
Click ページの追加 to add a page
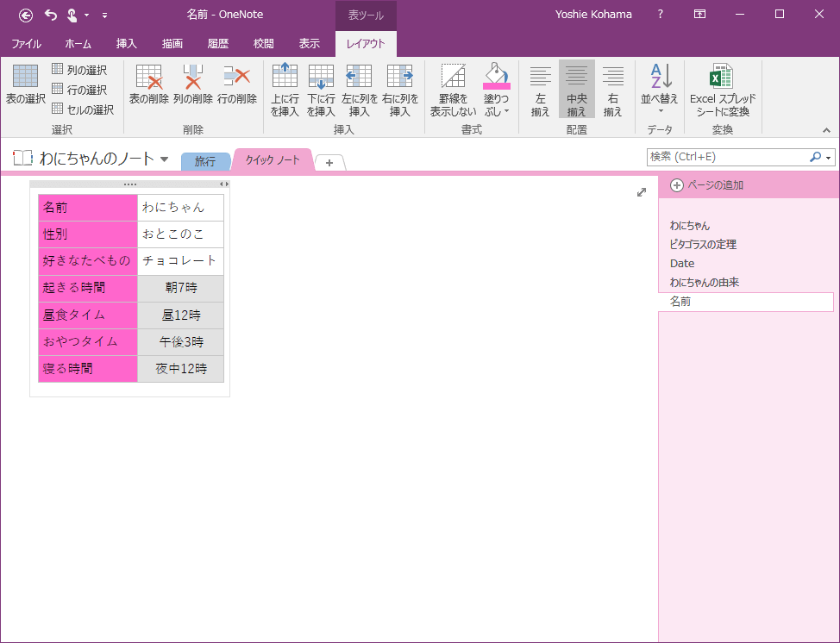pyautogui.click(x=707, y=185)
